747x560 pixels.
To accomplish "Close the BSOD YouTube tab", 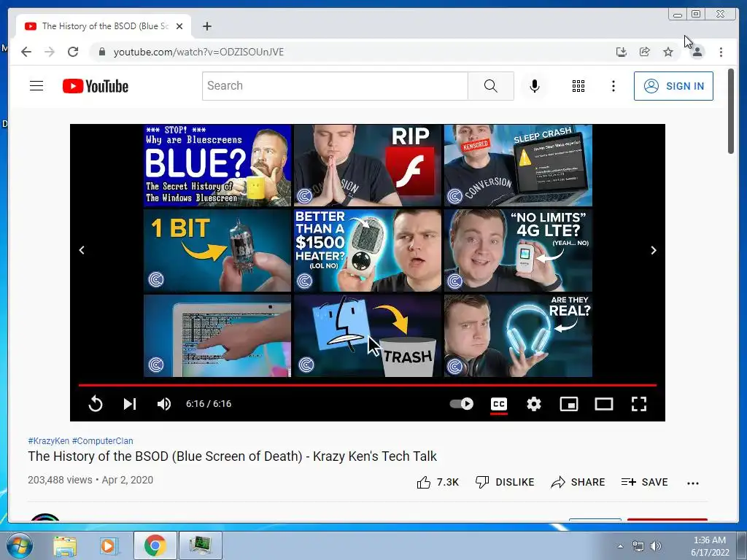I will pos(179,26).
